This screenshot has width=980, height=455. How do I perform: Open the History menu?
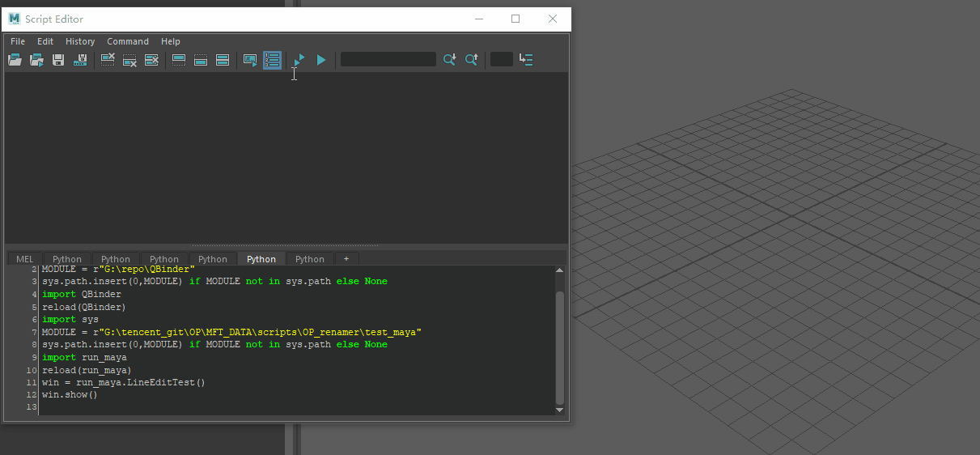point(80,41)
